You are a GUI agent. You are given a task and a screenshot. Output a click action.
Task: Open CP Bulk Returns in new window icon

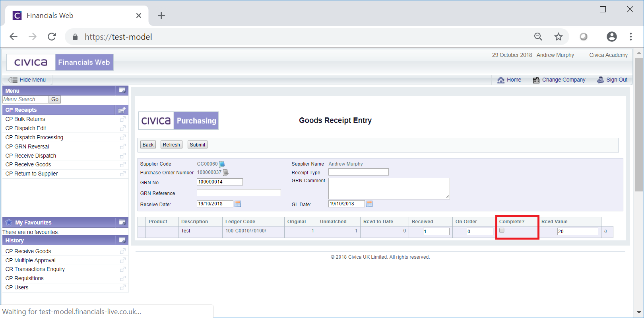tap(123, 119)
